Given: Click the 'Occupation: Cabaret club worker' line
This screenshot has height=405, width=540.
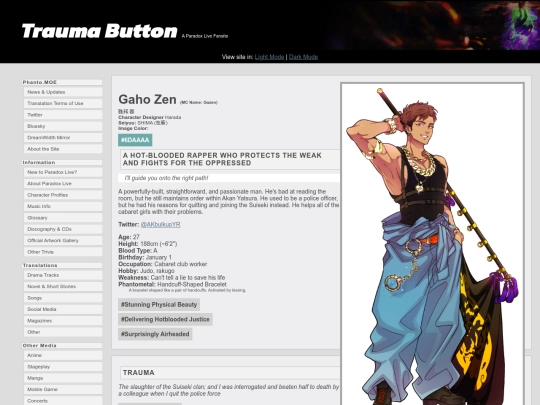Looking at the screenshot, I should click(x=163, y=264).
